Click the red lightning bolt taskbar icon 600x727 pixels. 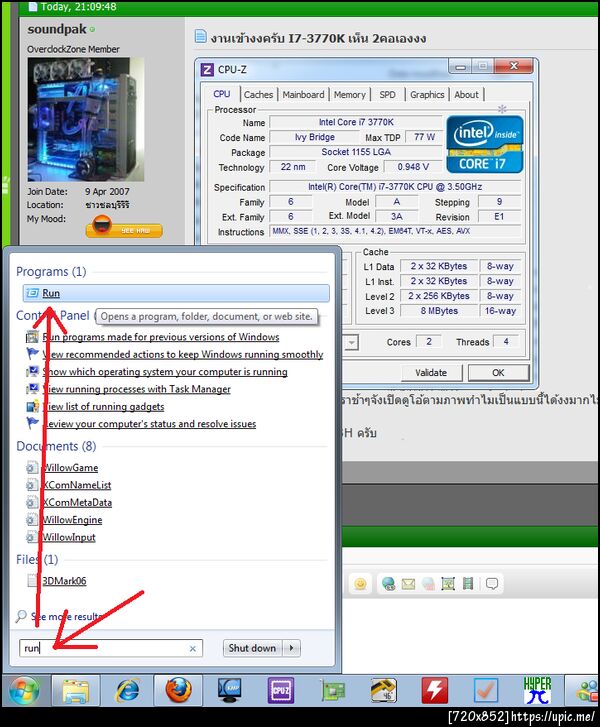coord(434,690)
